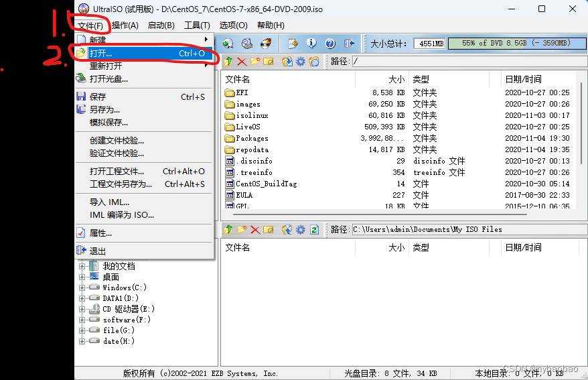Screen dimensions: 588x380
Task: Click the refresh icon in lower pane toolbar
Action: coord(314,230)
